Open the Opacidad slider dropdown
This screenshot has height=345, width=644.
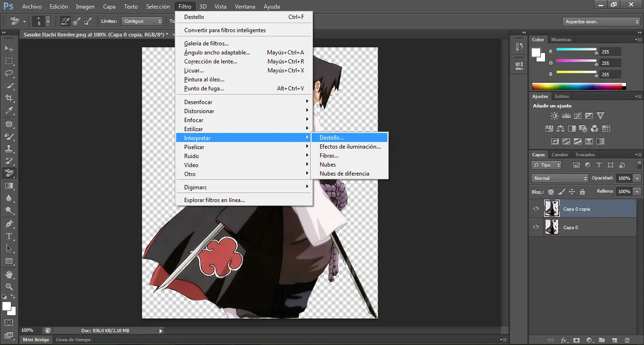pyautogui.click(x=637, y=178)
